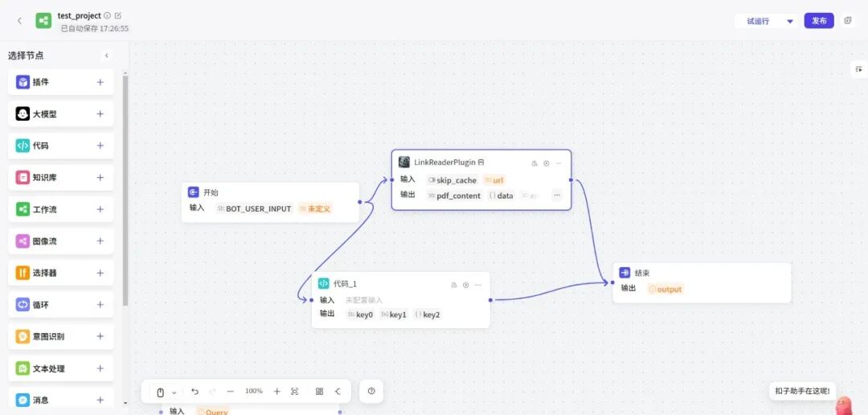Add a 图像流 node with plus

pyautogui.click(x=100, y=241)
